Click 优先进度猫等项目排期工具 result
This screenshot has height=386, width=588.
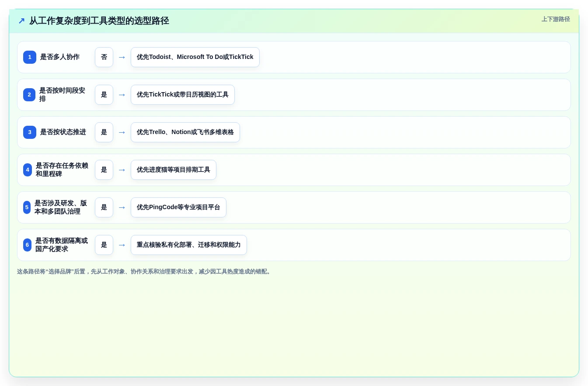click(174, 170)
